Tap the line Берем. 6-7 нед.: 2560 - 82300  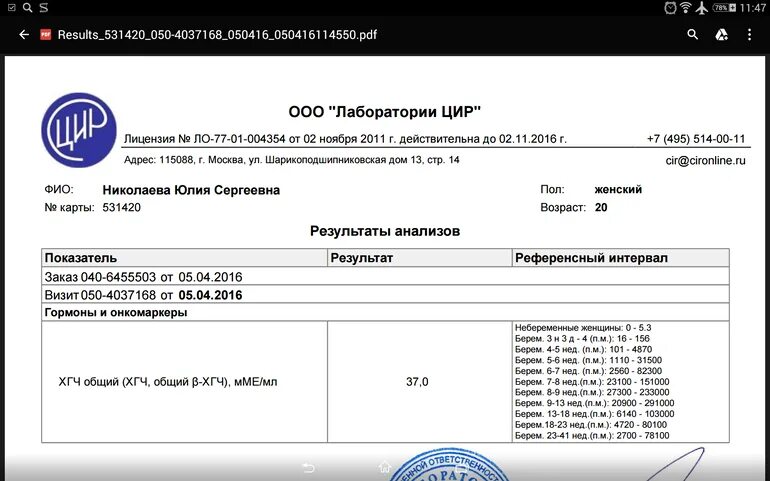pos(588,371)
